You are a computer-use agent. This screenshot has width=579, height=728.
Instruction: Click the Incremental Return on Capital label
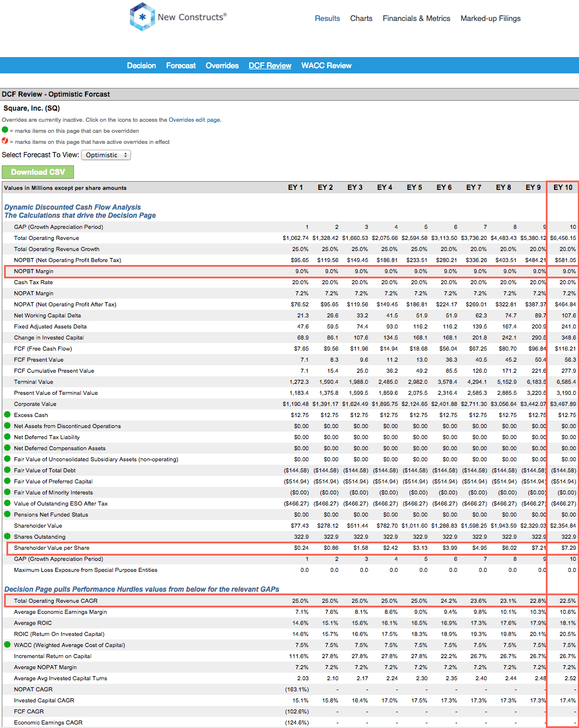(53, 656)
